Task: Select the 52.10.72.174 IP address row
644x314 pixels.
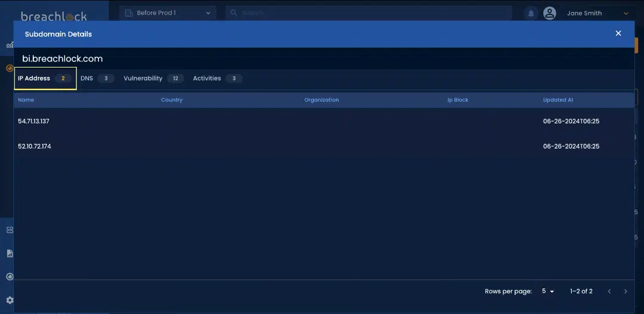Action: pos(324,146)
